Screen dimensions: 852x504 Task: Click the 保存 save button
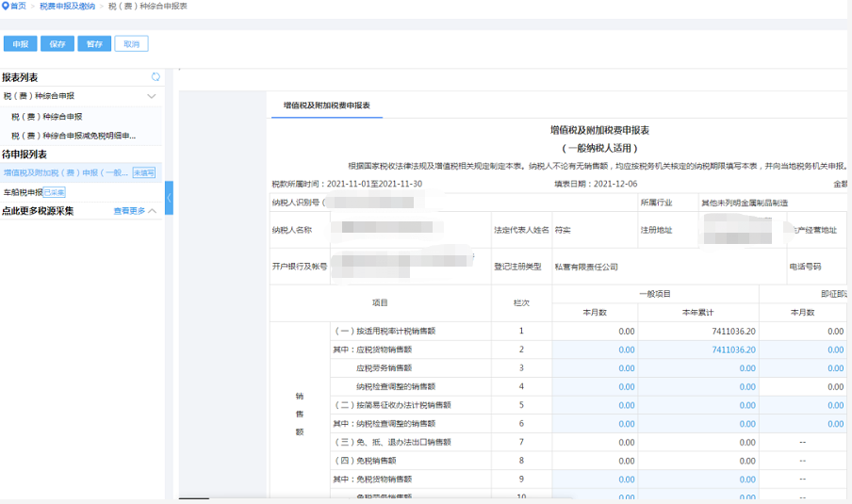click(x=57, y=44)
